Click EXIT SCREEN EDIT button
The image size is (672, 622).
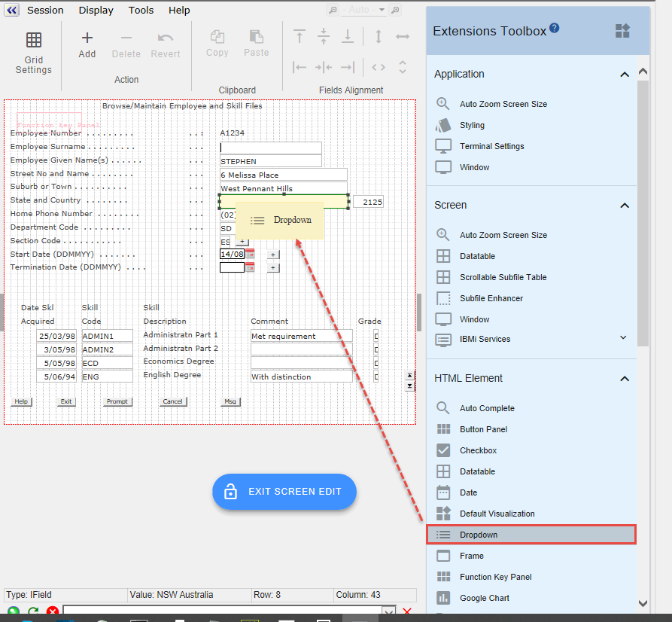(x=284, y=492)
